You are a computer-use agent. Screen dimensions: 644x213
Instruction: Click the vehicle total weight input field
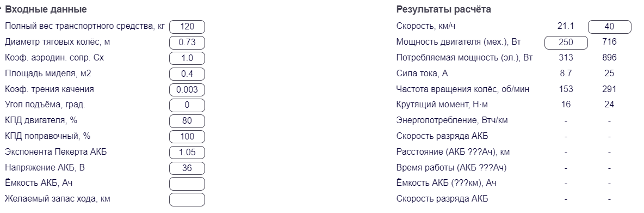[x=187, y=27]
